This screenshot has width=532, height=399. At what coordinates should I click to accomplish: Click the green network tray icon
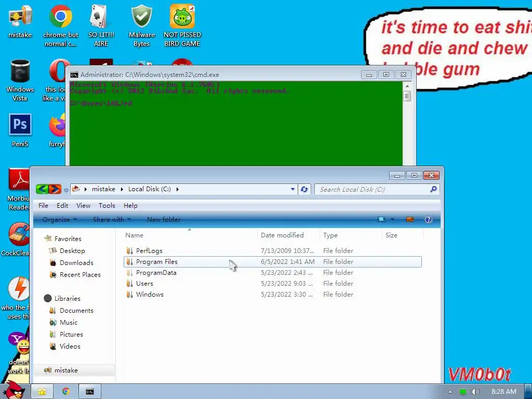click(x=463, y=392)
